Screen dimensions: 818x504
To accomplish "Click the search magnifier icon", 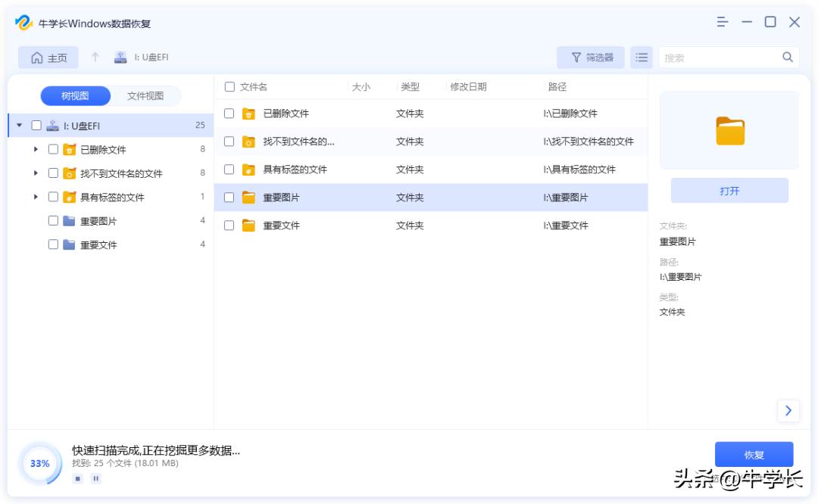I will pyautogui.click(x=788, y=57).
